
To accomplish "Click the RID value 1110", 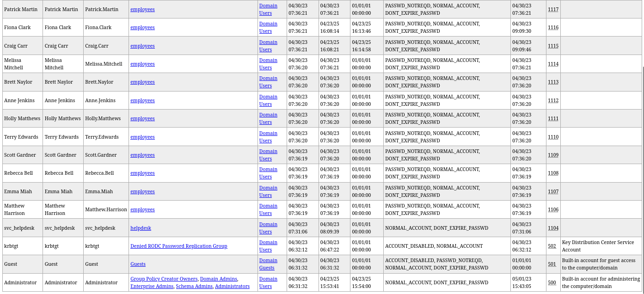I will click(553, 137).
